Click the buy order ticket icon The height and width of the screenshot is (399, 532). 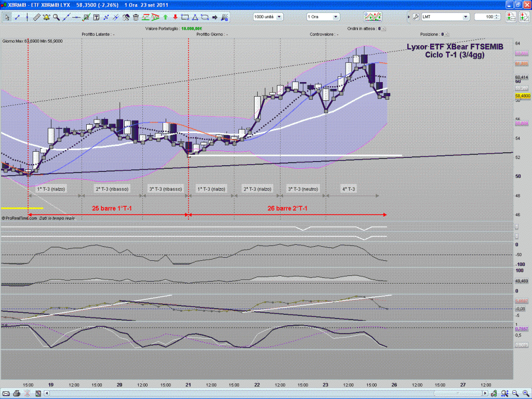511,17
